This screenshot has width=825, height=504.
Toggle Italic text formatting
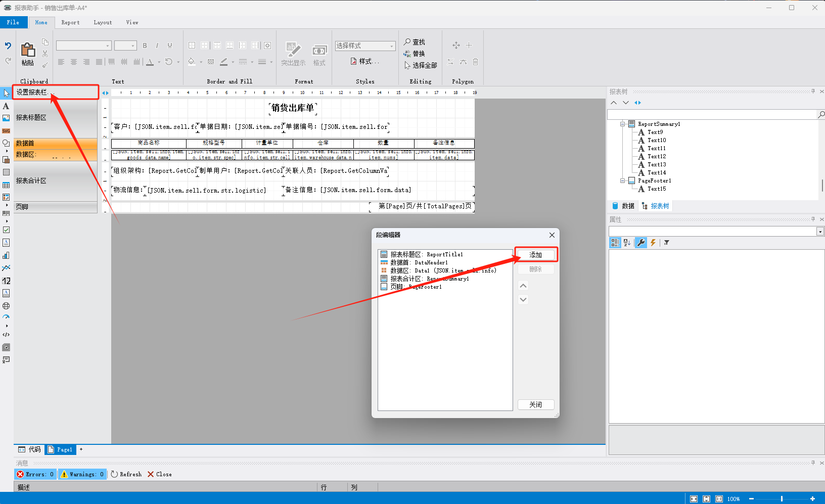click(157, 45)
